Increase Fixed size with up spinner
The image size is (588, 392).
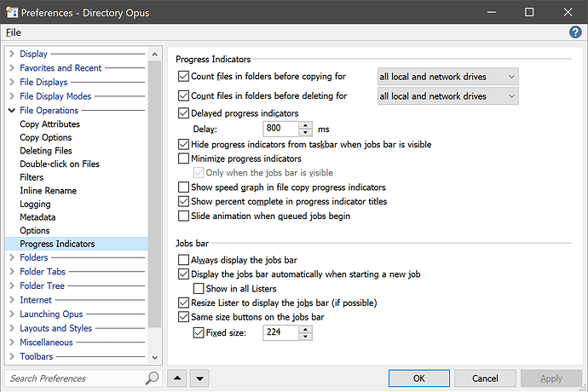coord(306,329)
